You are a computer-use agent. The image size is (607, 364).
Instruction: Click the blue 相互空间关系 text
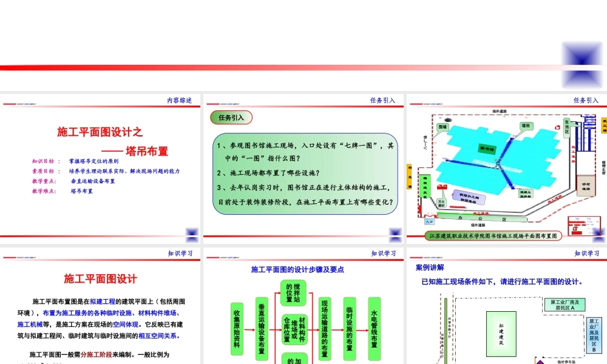click(159, 335)
